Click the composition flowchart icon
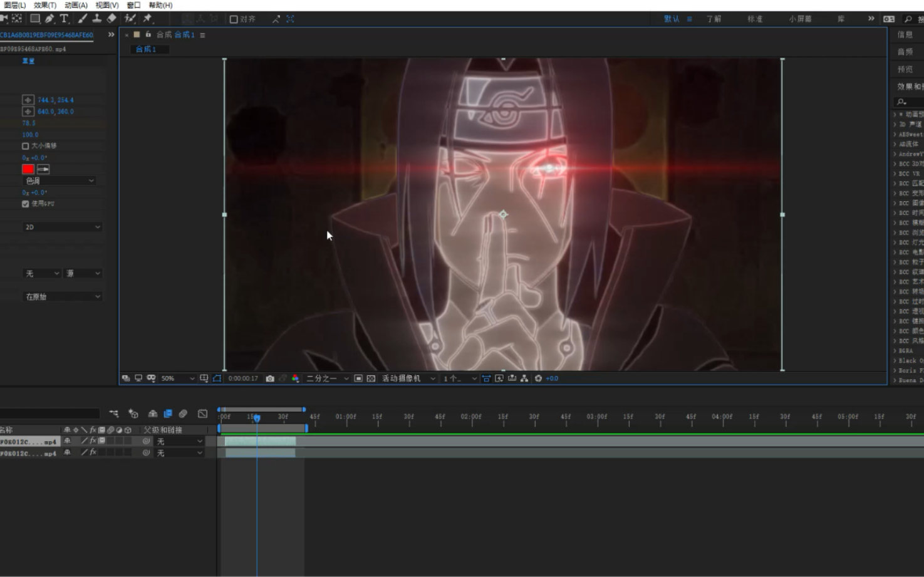 pyautogui.click(x=524, y=378)
